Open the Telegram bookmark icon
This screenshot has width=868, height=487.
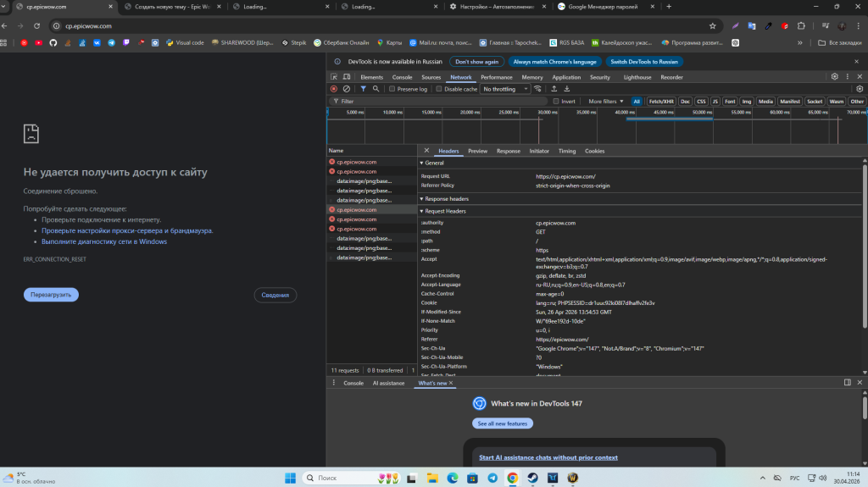111,42
